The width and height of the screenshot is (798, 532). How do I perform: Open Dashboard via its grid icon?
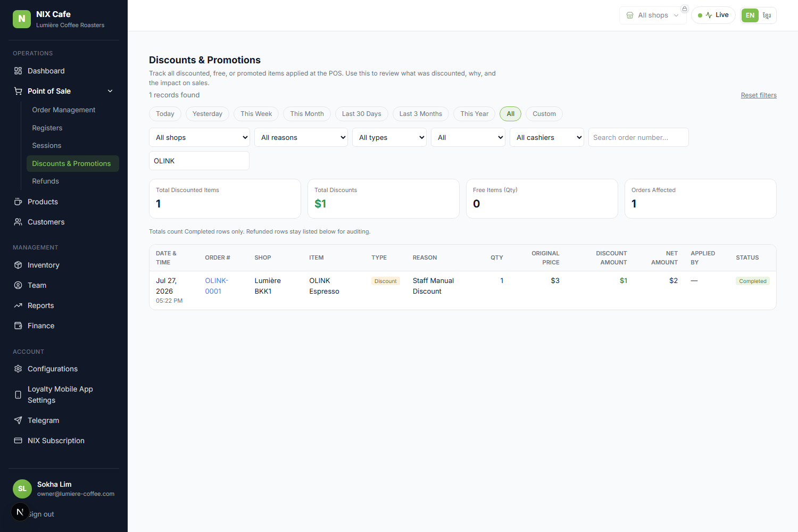tap(18, 71)
